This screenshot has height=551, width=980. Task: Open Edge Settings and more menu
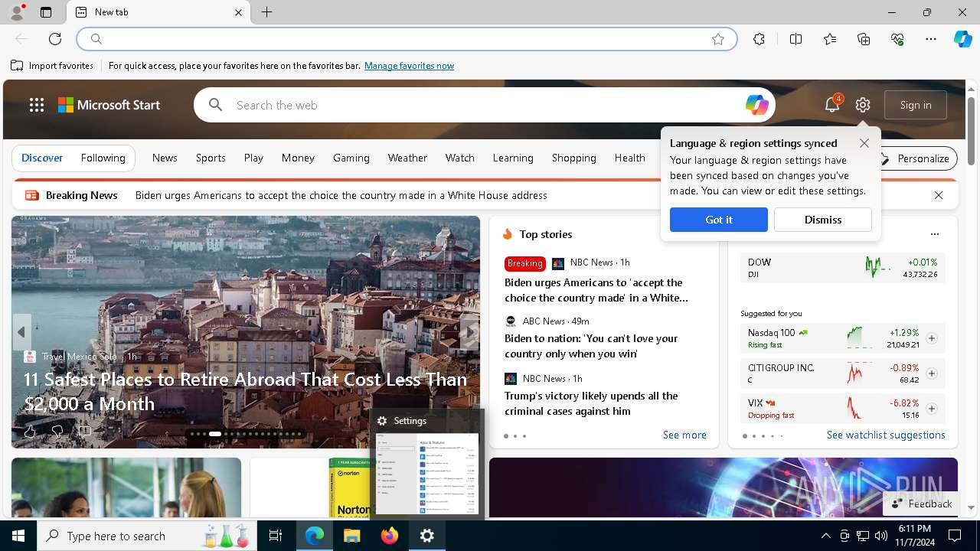[x=931, y=39]
